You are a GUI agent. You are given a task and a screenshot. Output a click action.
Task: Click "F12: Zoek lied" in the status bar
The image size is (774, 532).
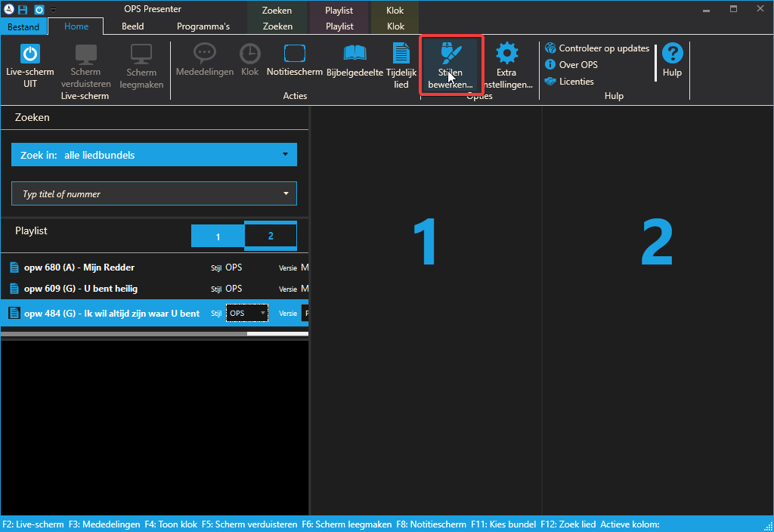[x=568, y=524]
